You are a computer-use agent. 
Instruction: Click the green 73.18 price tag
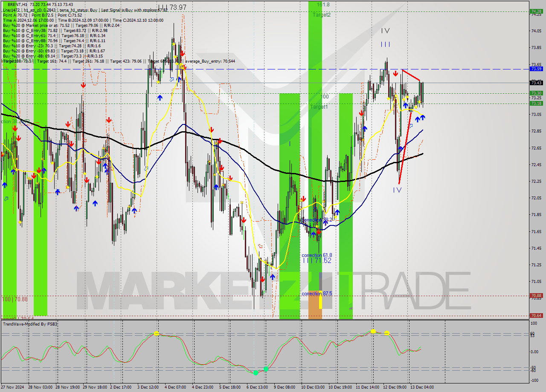point(536,103)
